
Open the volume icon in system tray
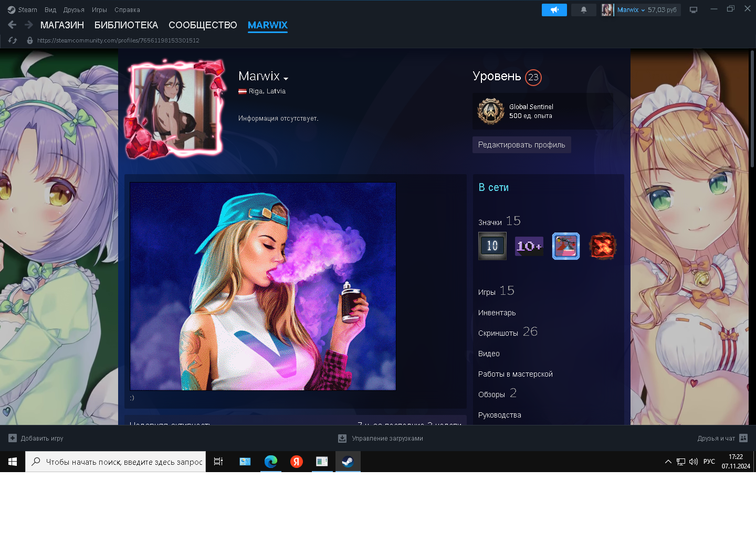(694, 462)
